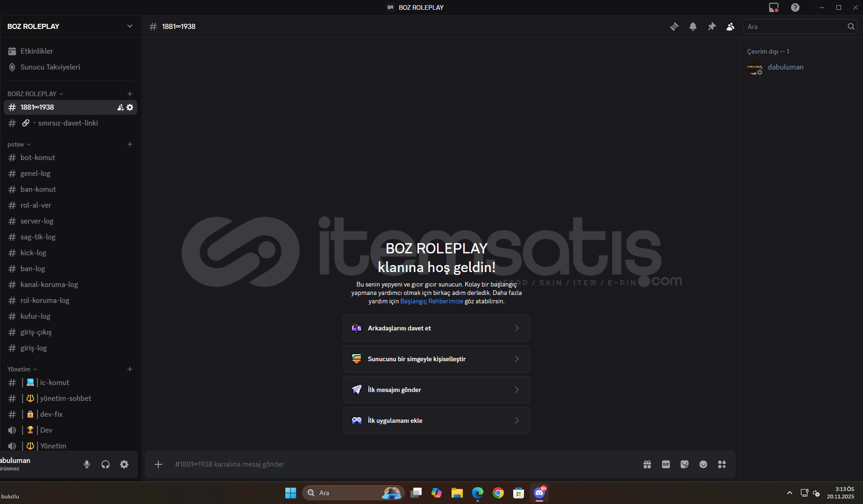Image resolution: width=863 pixels, height=504 pixels.
Task: Open the kufur-log channel
Action: click(x=70, y=316)
